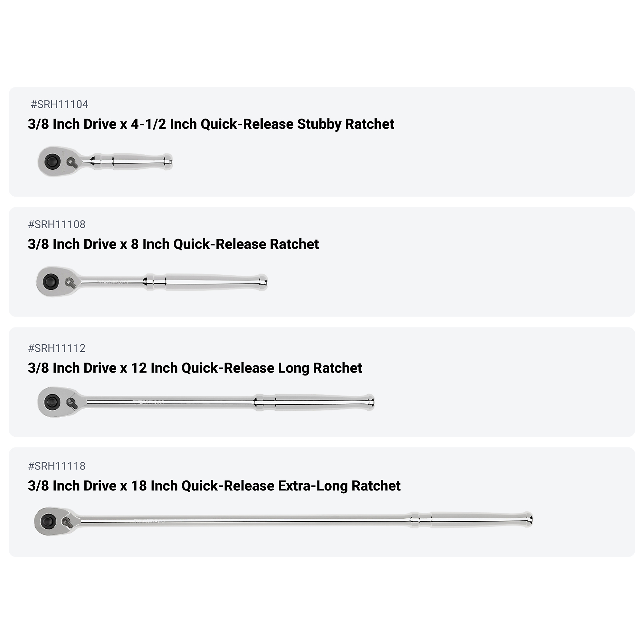Click the 8 inch ratchet image
Viewport: 644px width, 644px height.
[x=152, y=282]
